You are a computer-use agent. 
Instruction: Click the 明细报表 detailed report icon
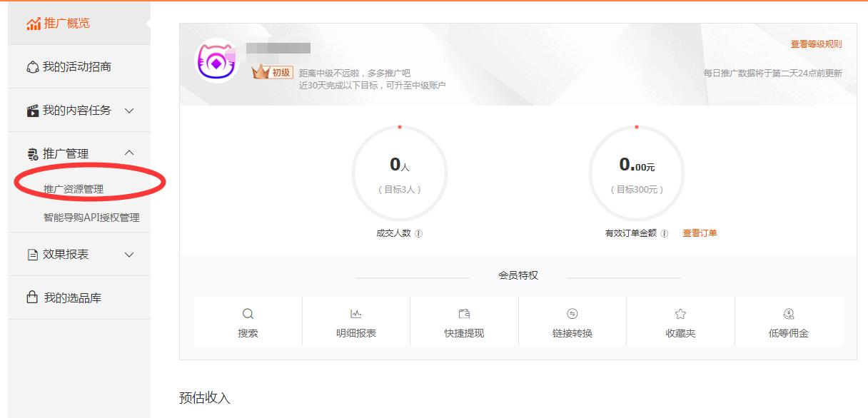[x=356, y=312]
